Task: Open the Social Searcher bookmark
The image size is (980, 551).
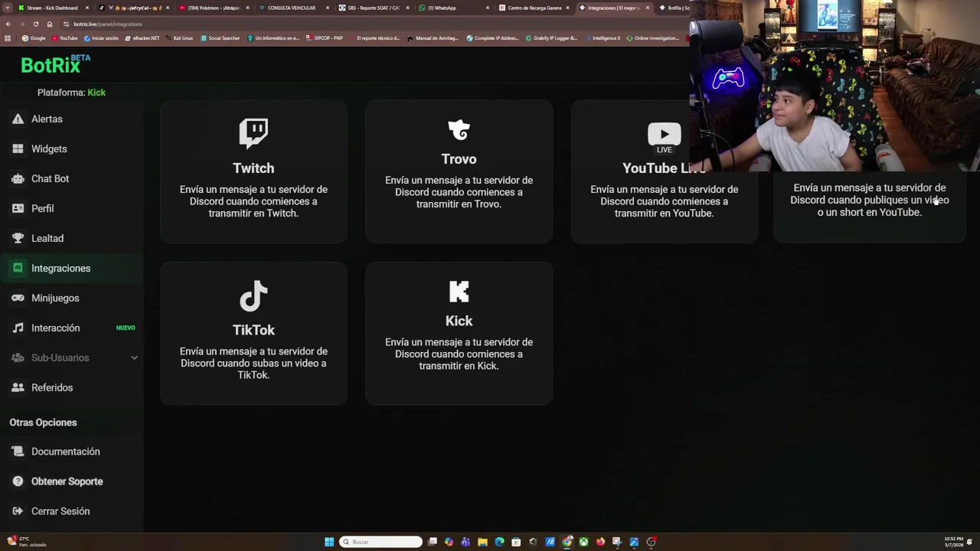Action: (220, 38)
